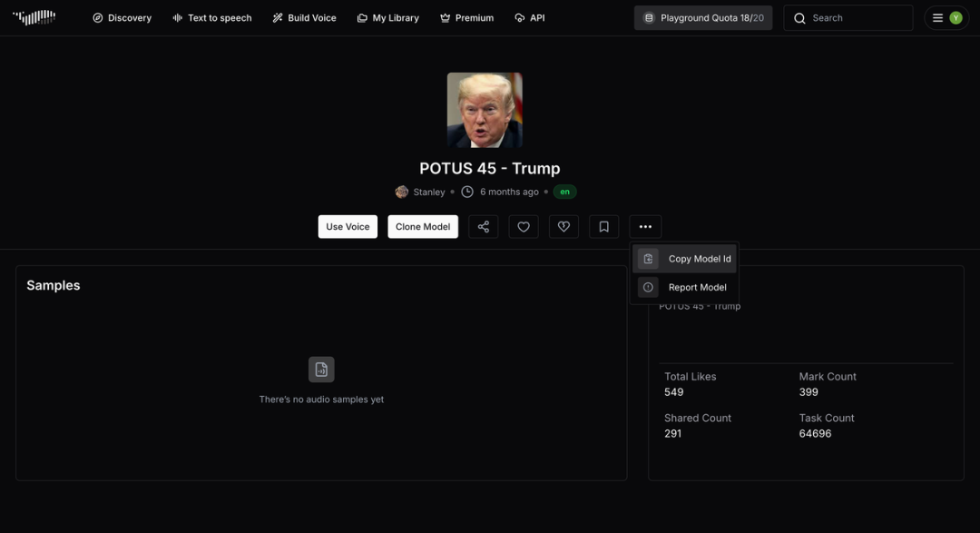Like the model with heart icon
Screen dimensions: 980x533
pos(523,227)
